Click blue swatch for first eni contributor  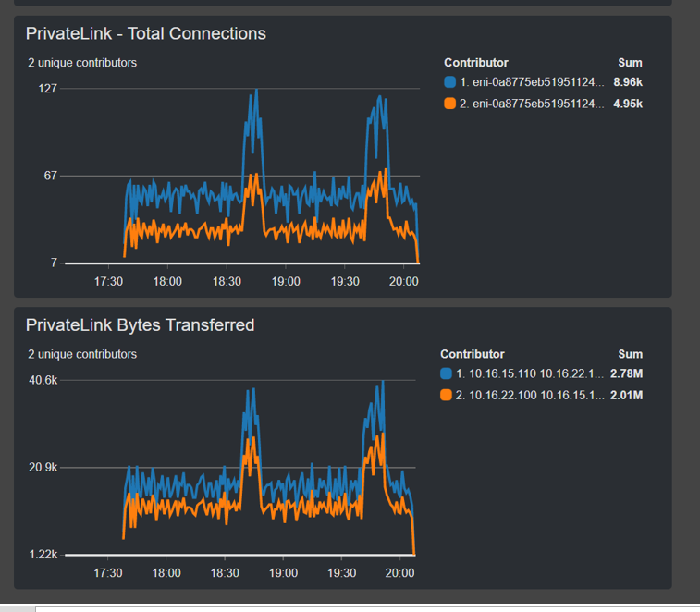click(x=449, y=81)
